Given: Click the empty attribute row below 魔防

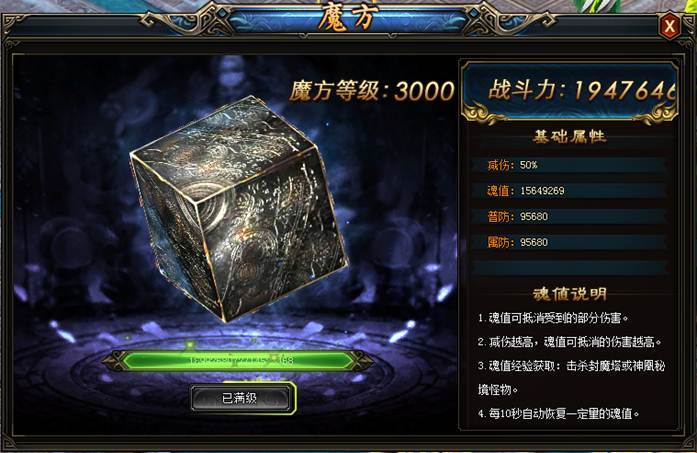Looking at the screenshot, I should tap(570, 268).
